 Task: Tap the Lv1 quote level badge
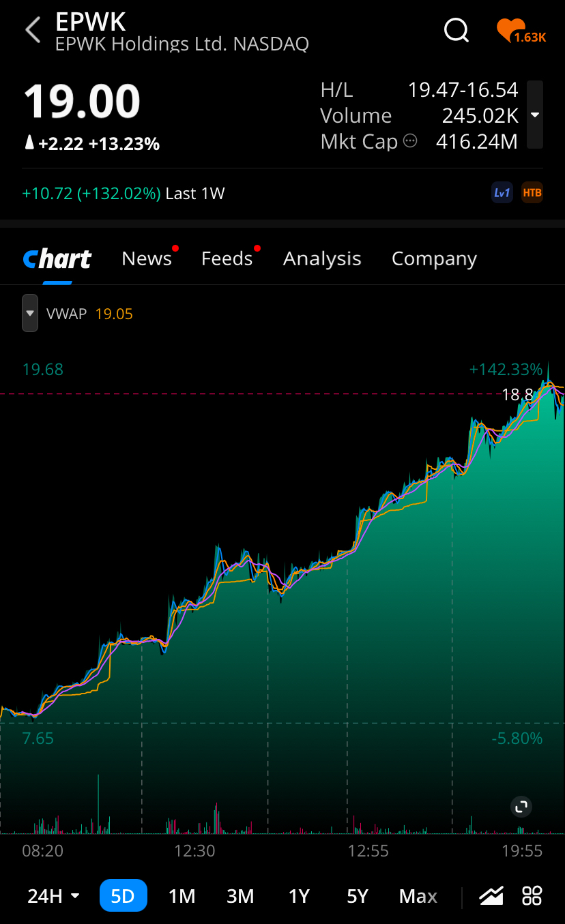(x=502, y=193)
